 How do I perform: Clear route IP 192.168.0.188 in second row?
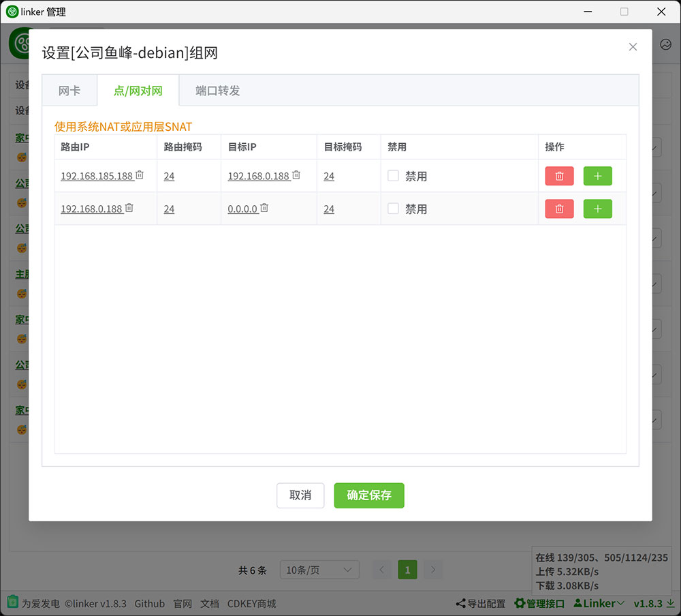tap(129, 207)
